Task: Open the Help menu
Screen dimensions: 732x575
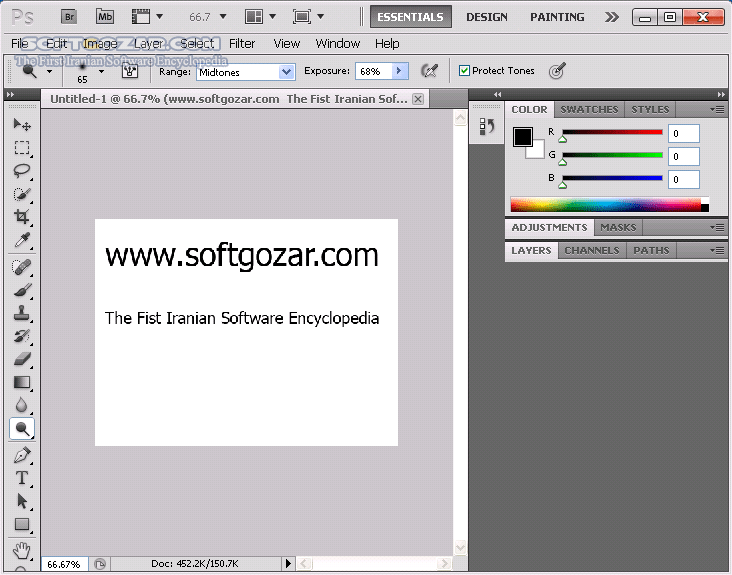Action: pyautogui.click(x=387, y=43)
